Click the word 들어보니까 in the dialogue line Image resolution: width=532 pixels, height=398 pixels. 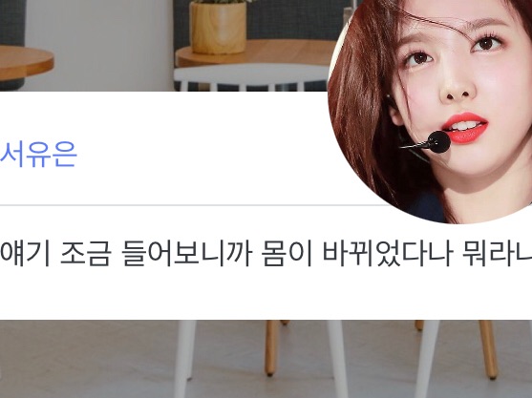(x=186, y=253)
